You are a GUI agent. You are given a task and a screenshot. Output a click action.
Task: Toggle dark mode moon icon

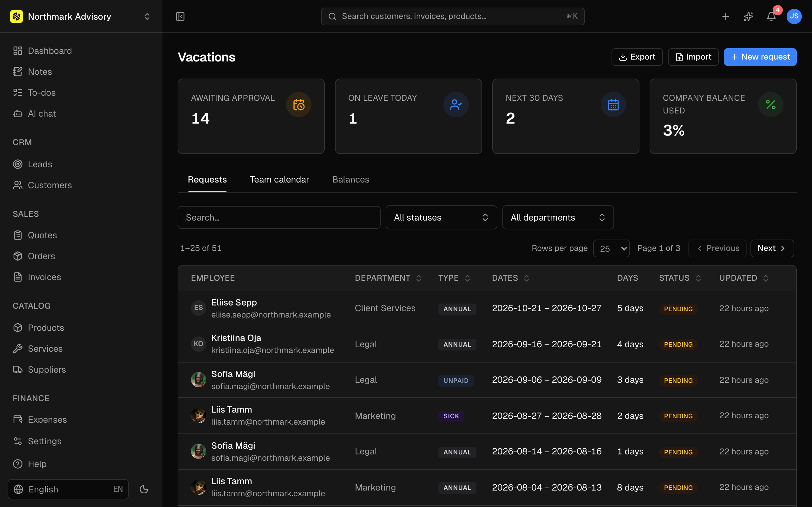[144, 489]
